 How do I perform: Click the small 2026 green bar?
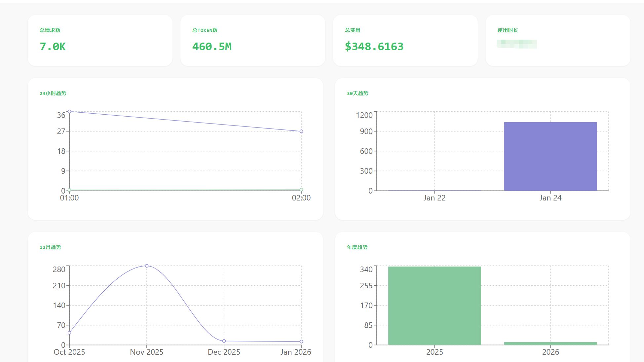tap(550, 344)
